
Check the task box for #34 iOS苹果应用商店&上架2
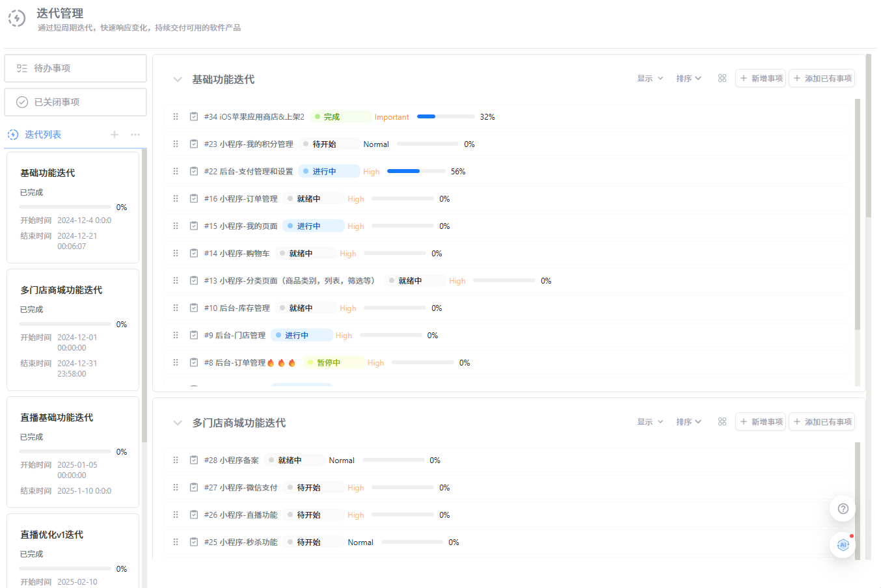[194, 116]
